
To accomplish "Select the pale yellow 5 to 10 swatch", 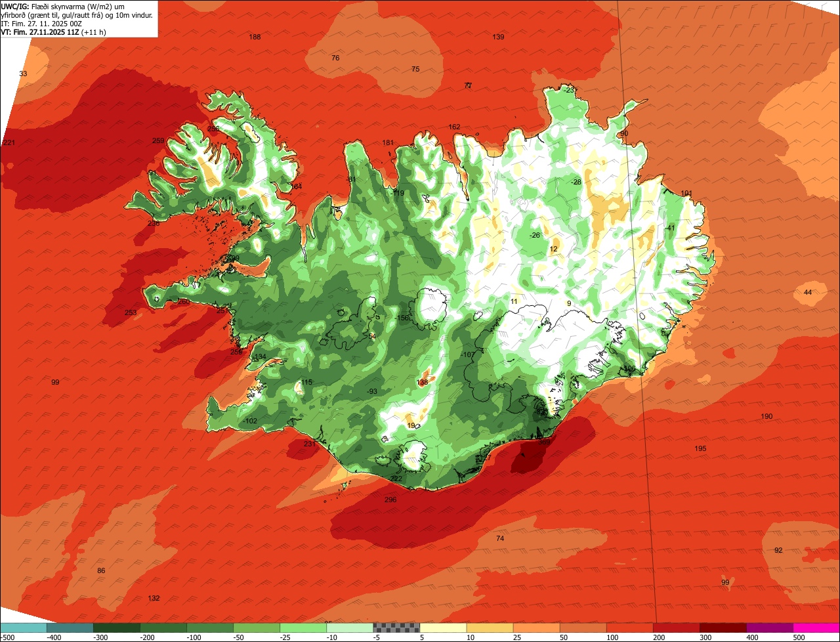I will click(443, 628).
